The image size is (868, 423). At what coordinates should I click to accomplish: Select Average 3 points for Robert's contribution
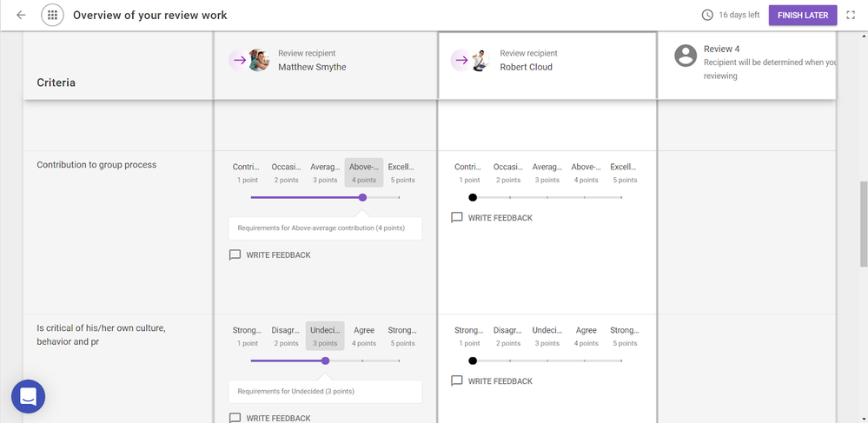[547, 173]
